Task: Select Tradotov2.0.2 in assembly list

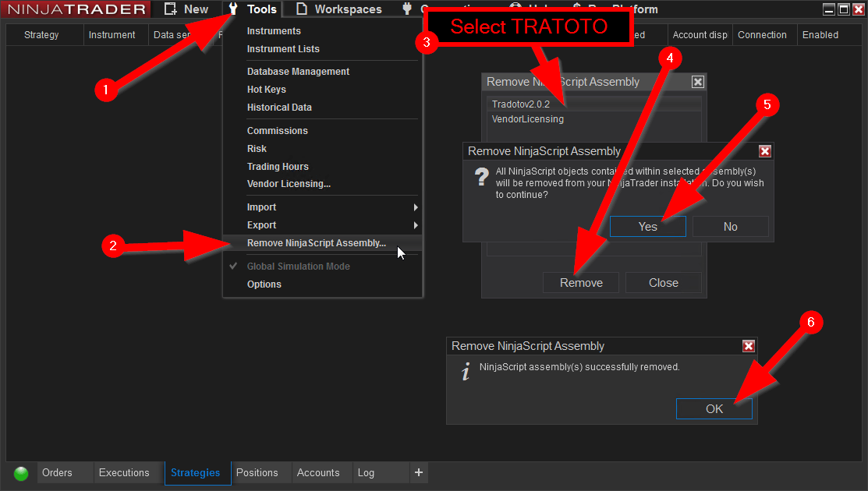Action: pyautogui.click(x=521, y=104)
